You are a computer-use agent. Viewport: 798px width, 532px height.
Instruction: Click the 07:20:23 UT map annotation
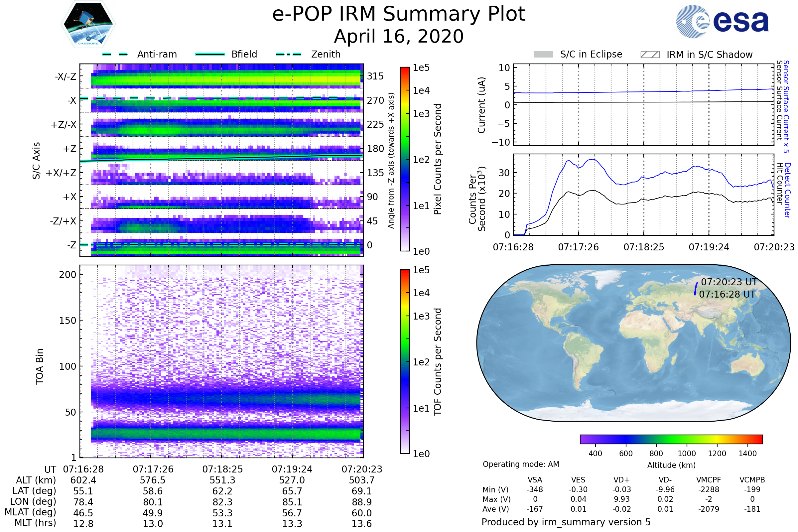click(x=729, y=282)
